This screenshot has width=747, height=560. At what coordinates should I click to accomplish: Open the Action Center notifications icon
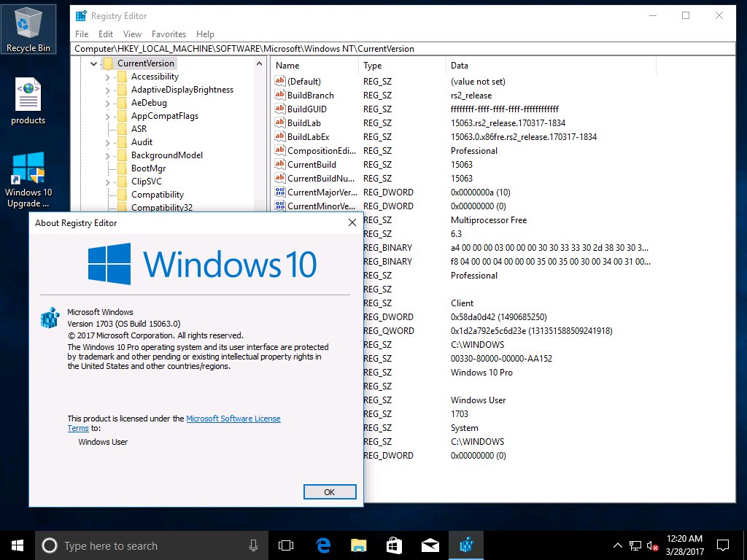[723, 545]
